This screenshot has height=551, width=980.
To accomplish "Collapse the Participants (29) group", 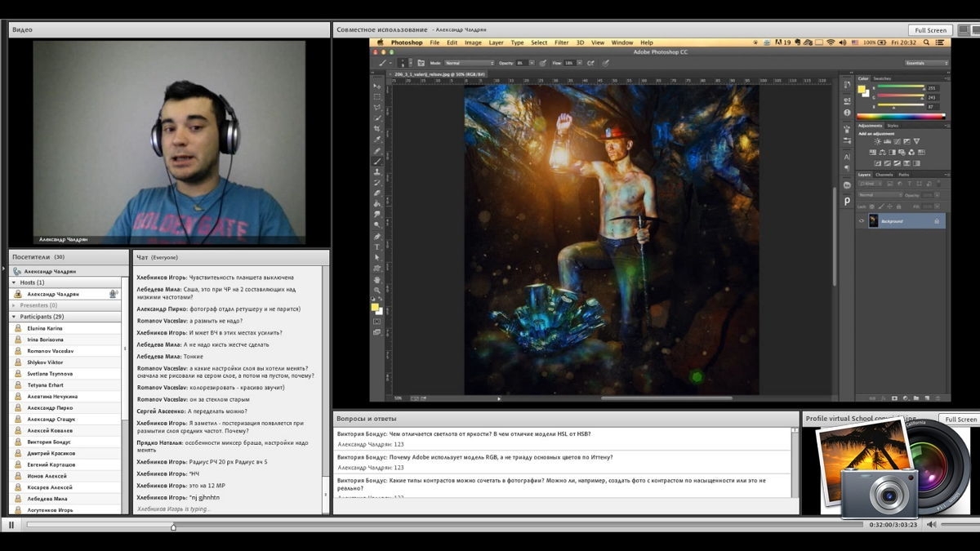I will point(13,317).
